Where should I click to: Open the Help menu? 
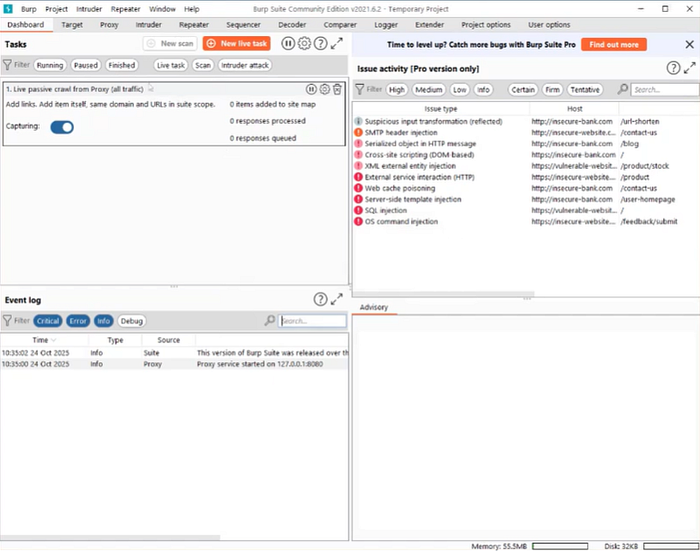pyautogui.click(x=192, y=9)
